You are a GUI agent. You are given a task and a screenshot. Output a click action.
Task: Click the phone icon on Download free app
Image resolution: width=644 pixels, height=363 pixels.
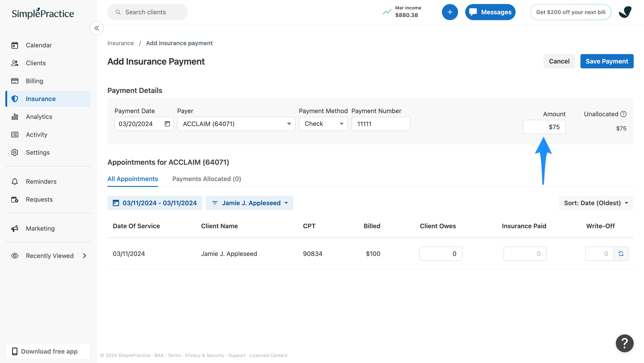click(x=15, y=351)
